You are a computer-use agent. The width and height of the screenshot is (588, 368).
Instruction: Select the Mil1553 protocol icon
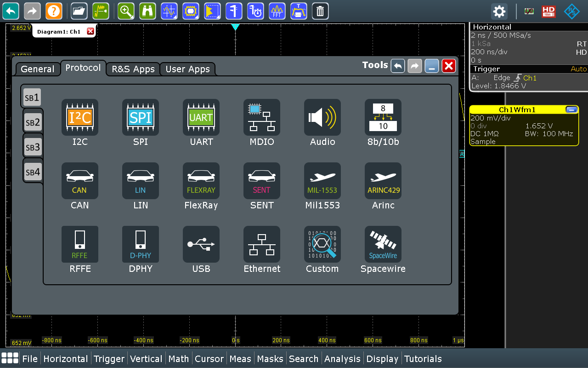click(322, 181)
